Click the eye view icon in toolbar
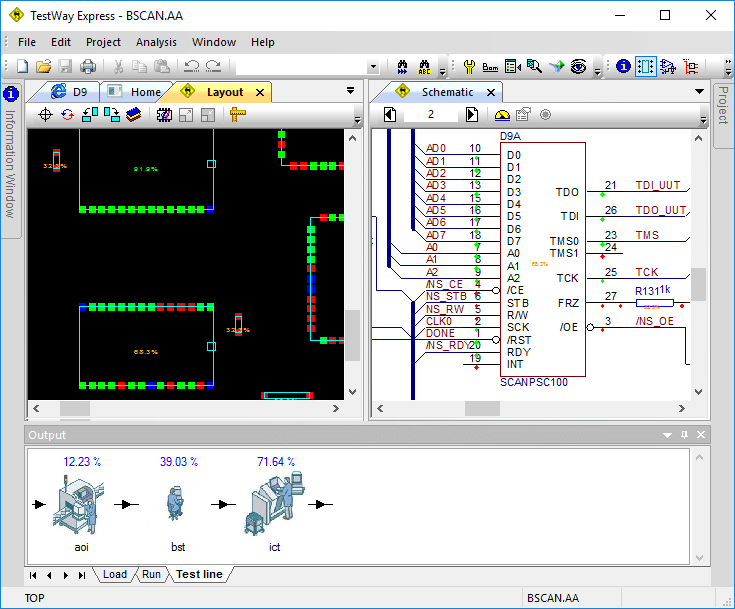The image size is (735, 609). 578,67
